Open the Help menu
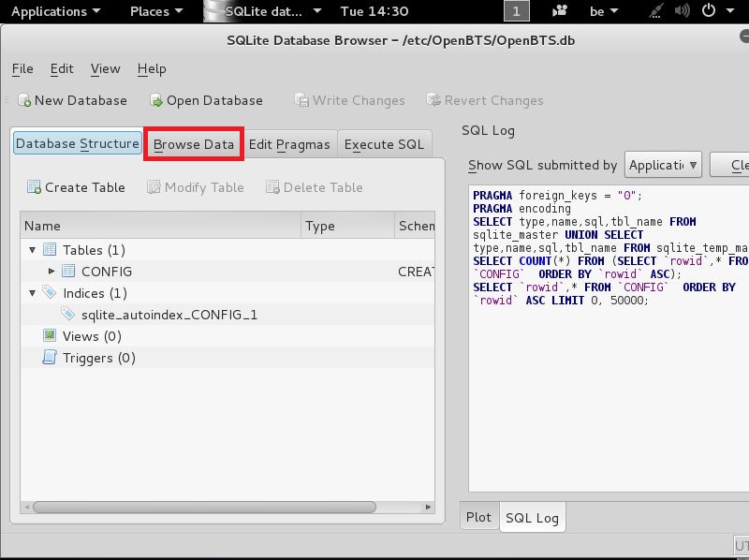 point(152,68)
